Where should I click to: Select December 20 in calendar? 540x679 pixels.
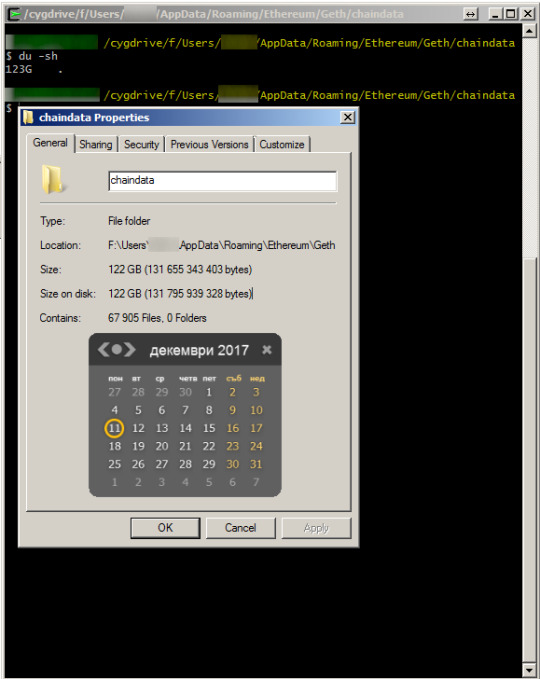pyautogui.click(x=162, y=446)
